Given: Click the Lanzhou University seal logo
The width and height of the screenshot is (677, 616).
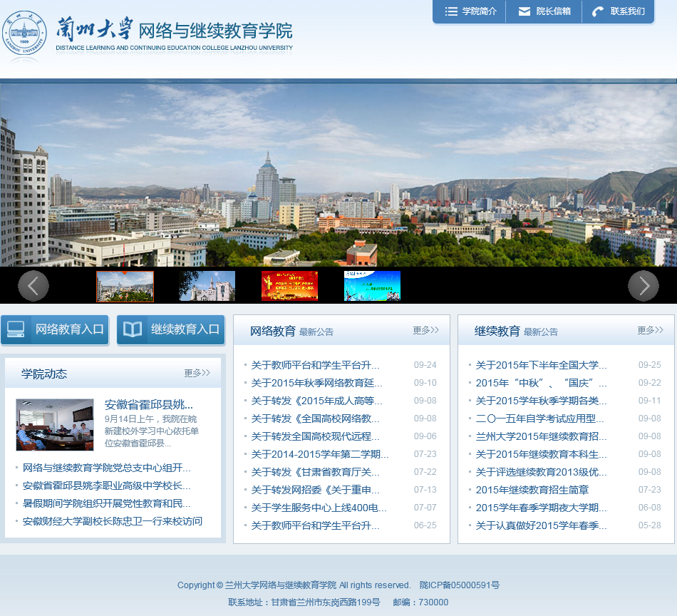Looking at the screenshot, I should [24, 34].
